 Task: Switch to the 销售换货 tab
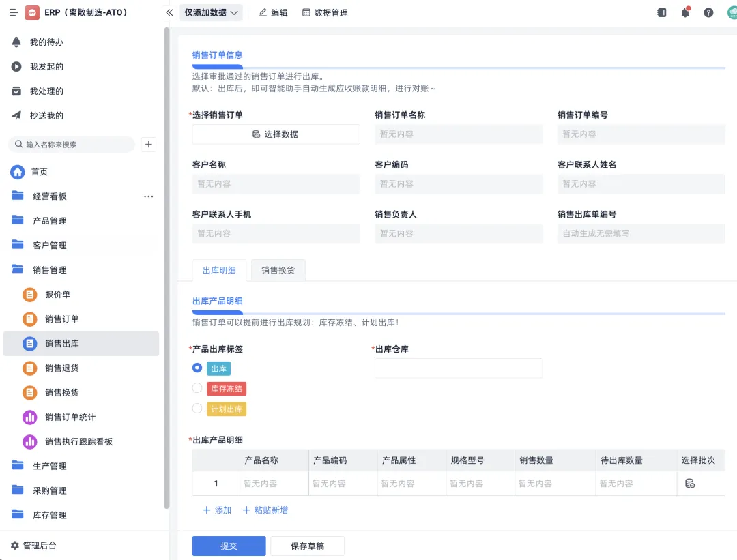(x=278, y=270)
